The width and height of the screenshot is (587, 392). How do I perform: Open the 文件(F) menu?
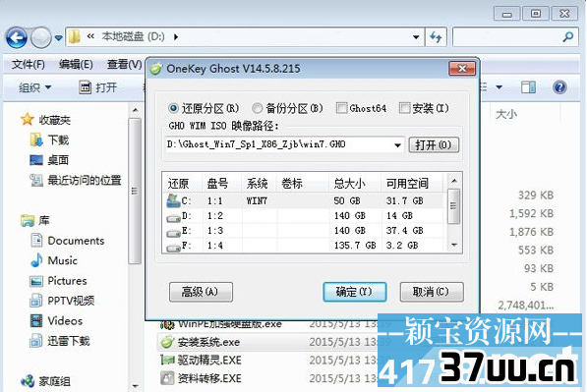[29, 64]
